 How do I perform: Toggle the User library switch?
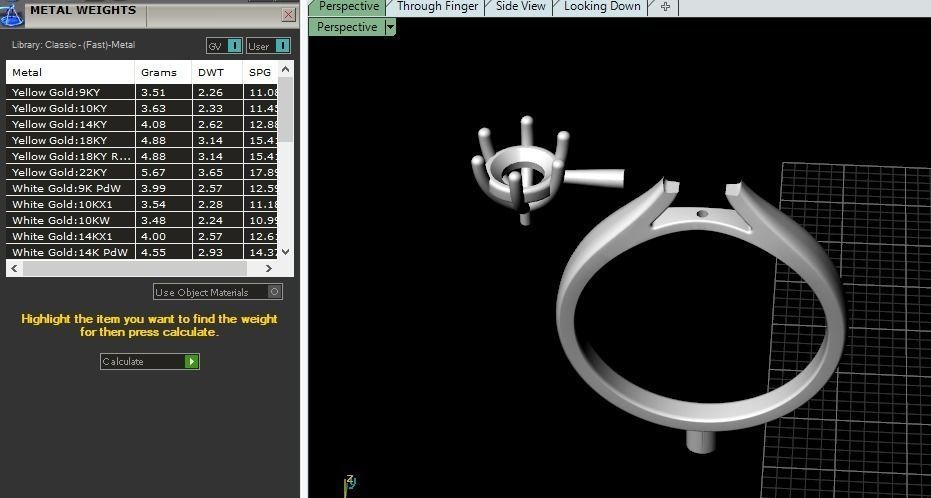click(268, 46)
